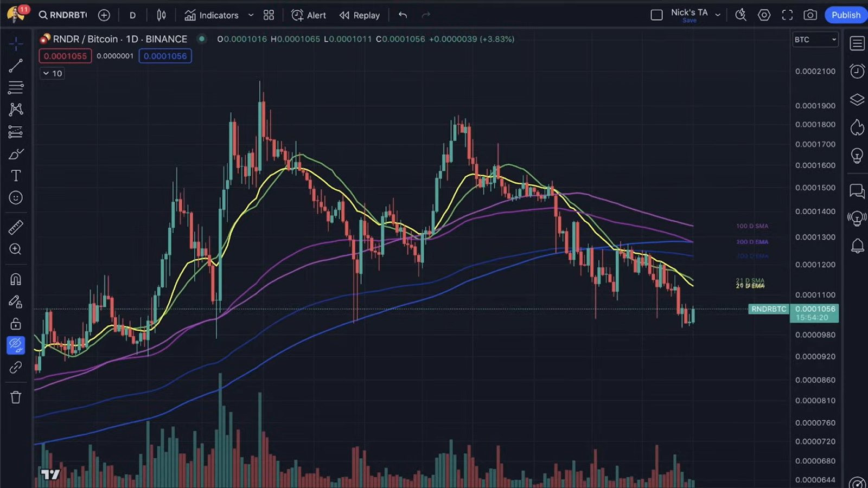This screenshot has height=488, width=868.
Task: Remove drawings with the trash icon
Action: pos(16,397)
